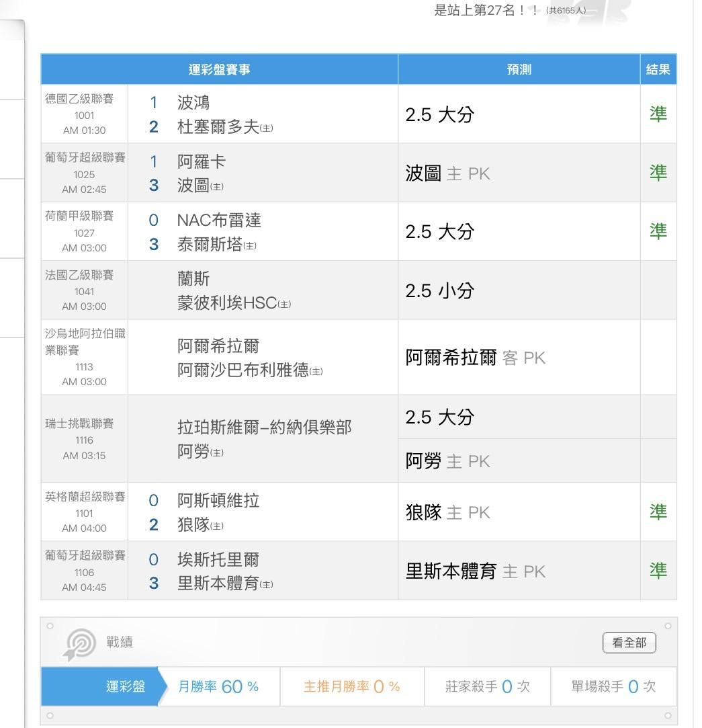The height and width of the screenshot is (728, 702).
Task: Click the 結果 column header
Action: (x=658, y=69)
